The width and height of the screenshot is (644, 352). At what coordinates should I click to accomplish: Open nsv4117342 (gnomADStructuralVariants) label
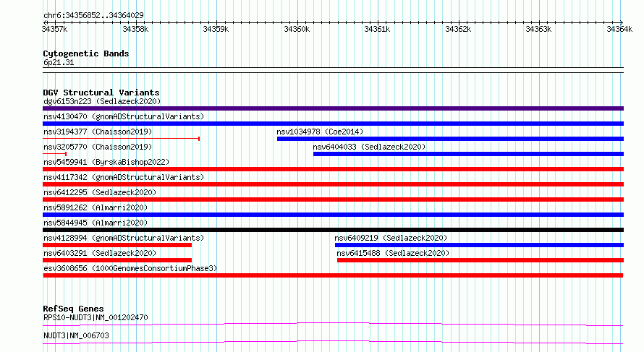click(x=124, y=177)
